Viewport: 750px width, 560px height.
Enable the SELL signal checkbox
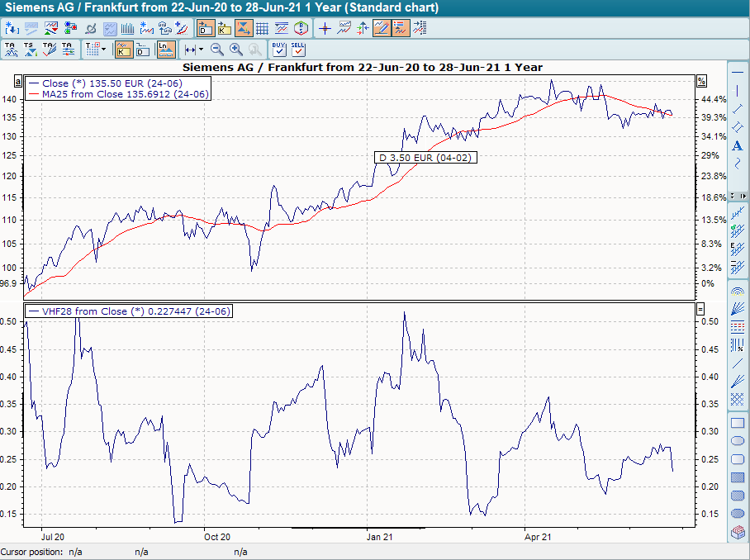(x=297, y=51)
